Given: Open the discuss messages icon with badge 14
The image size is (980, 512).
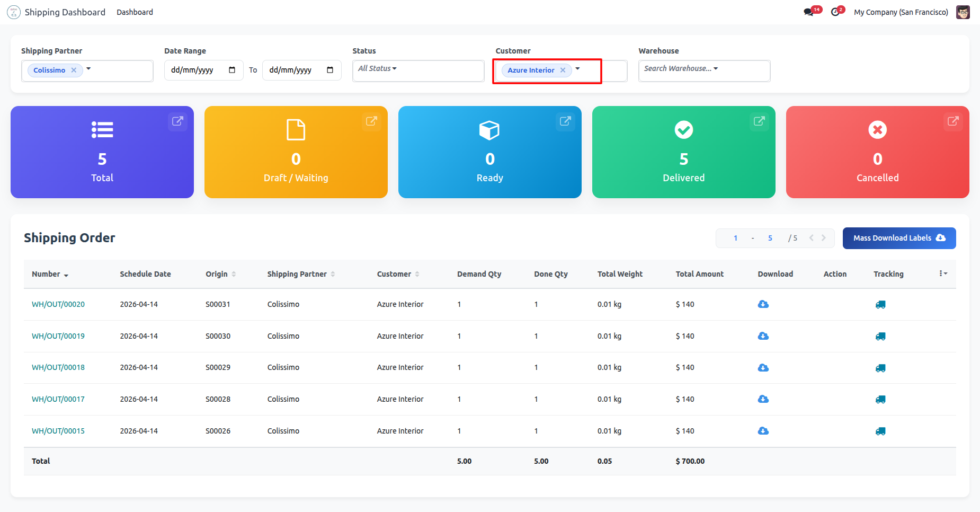Looking at the screenshot, I should (x=809, y=12).
